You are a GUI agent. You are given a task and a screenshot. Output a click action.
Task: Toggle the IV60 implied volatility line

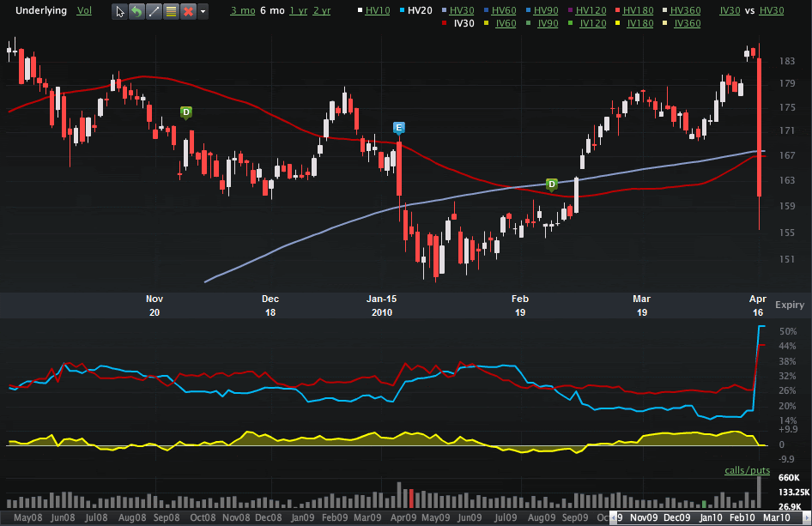tap(506, 23)
